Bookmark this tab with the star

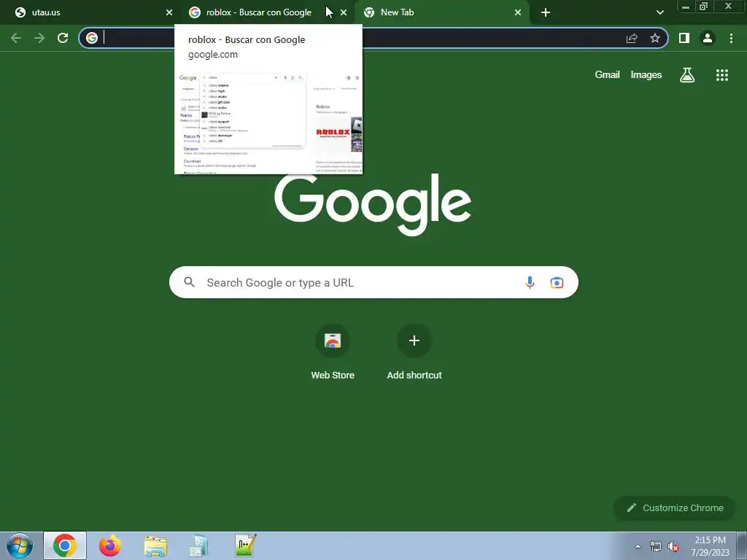point(655,38)
